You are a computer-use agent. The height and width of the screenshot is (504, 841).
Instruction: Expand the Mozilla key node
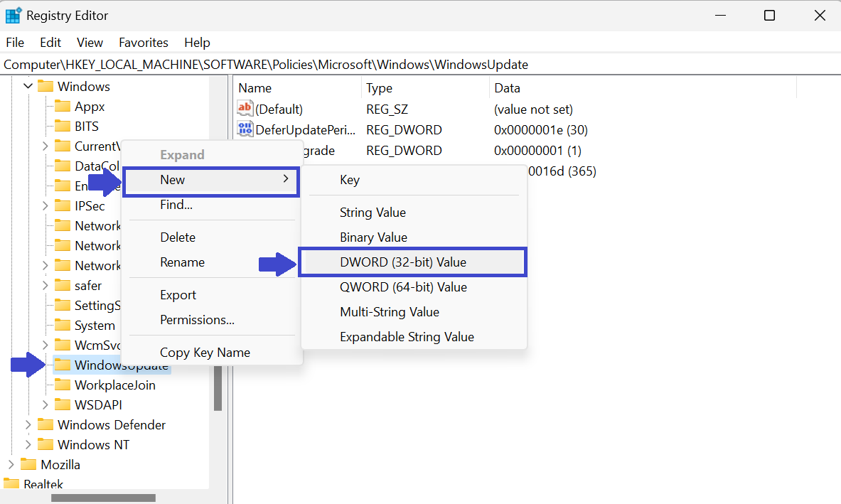[11, 465]
